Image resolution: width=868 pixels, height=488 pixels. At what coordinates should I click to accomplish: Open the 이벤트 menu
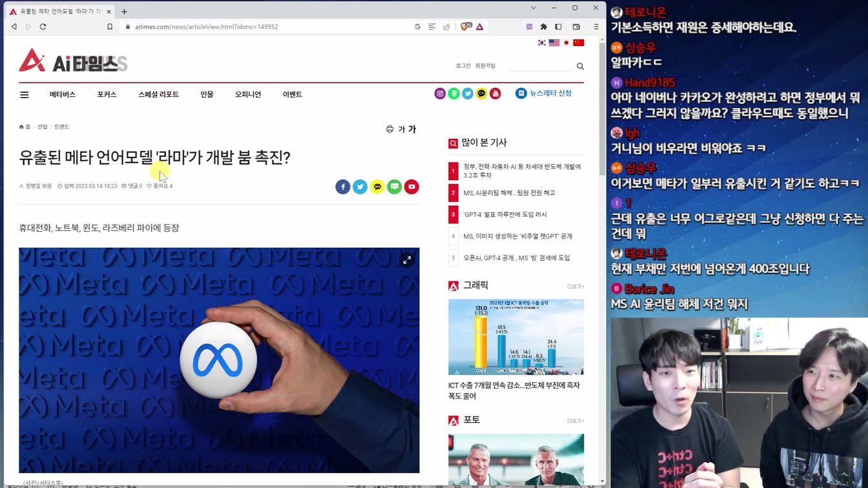pos(293,95)
